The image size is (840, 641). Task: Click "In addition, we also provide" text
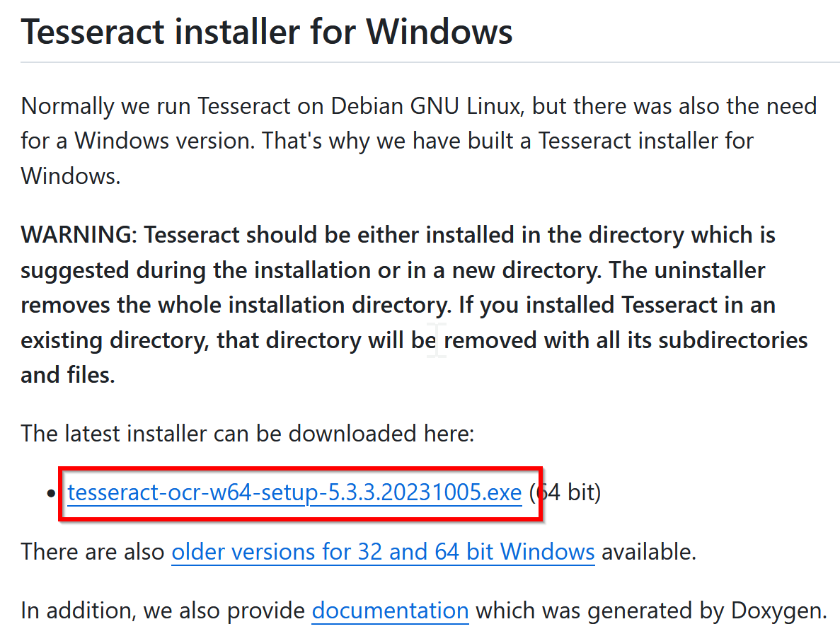(x=163, y=611)
